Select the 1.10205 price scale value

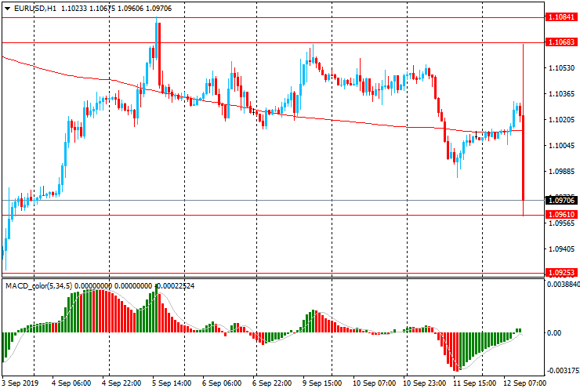click(562, 120)
